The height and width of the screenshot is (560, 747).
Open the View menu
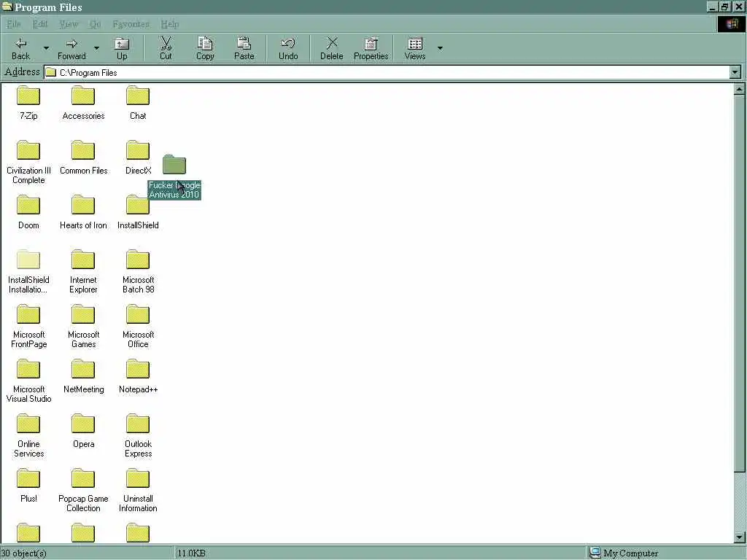(x=69, y=24)
